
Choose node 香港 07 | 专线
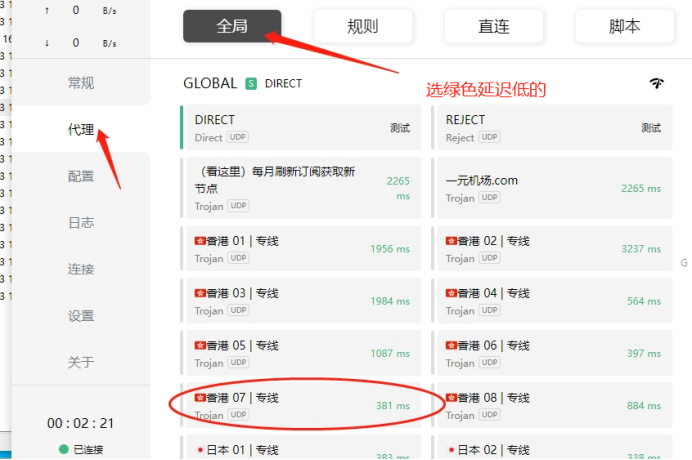[x=301, y=405]
